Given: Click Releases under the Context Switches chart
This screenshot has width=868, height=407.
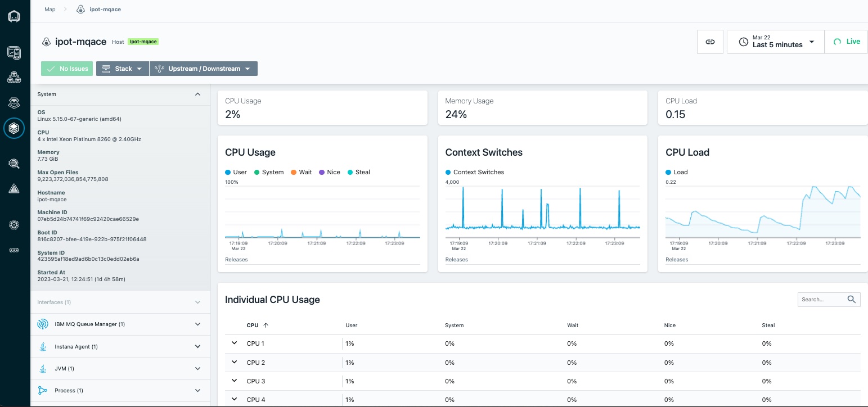Looking at the screenshot, I should 456,260.
